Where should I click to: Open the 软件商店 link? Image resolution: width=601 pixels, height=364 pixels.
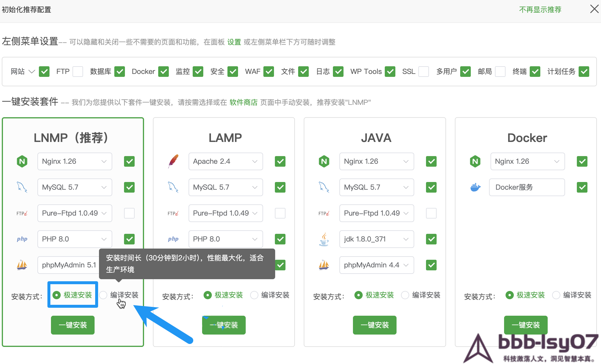pos(244,102)
